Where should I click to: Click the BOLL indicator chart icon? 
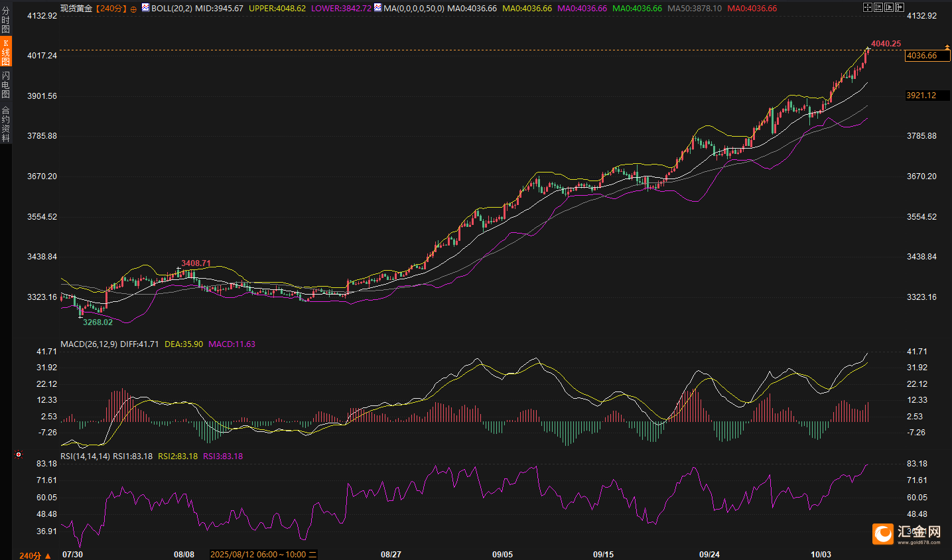pyautogui.click(x=145, y=8)
